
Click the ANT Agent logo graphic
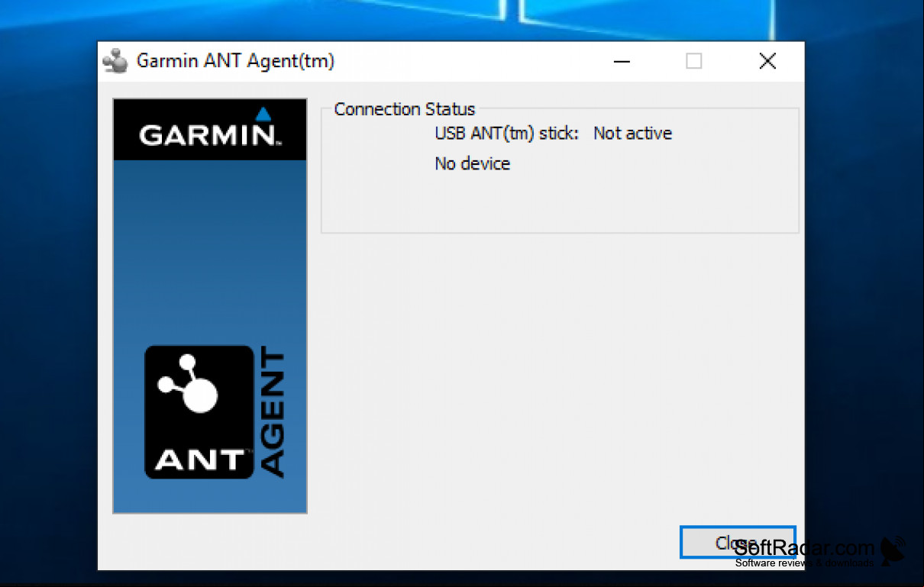215,412
